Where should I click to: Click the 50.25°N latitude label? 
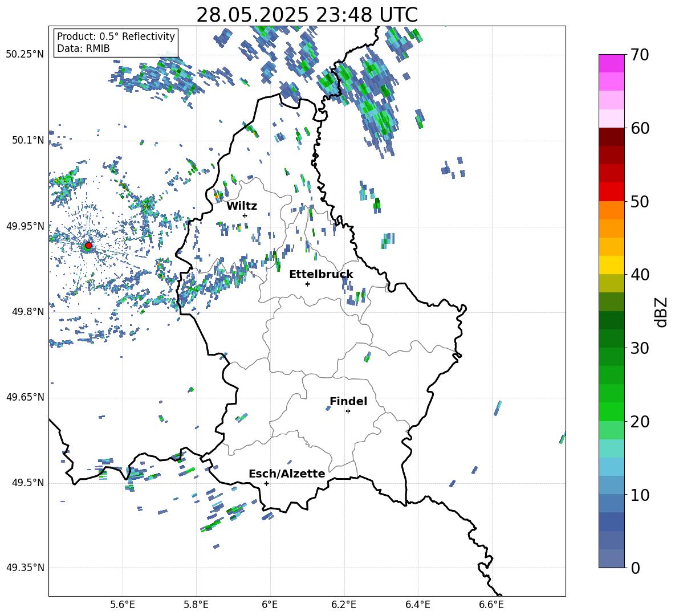25,55
